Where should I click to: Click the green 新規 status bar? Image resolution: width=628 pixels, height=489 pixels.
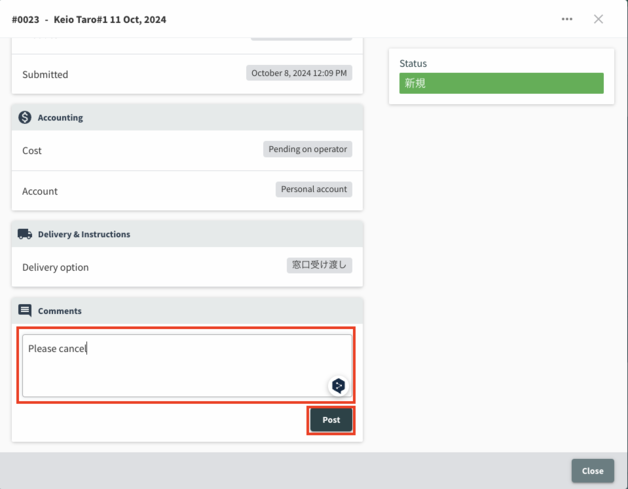tap(501, 83)
